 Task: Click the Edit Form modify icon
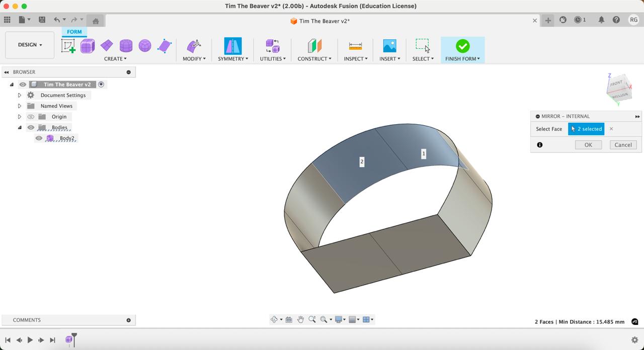pyautogui.click(x=194, y=46)
